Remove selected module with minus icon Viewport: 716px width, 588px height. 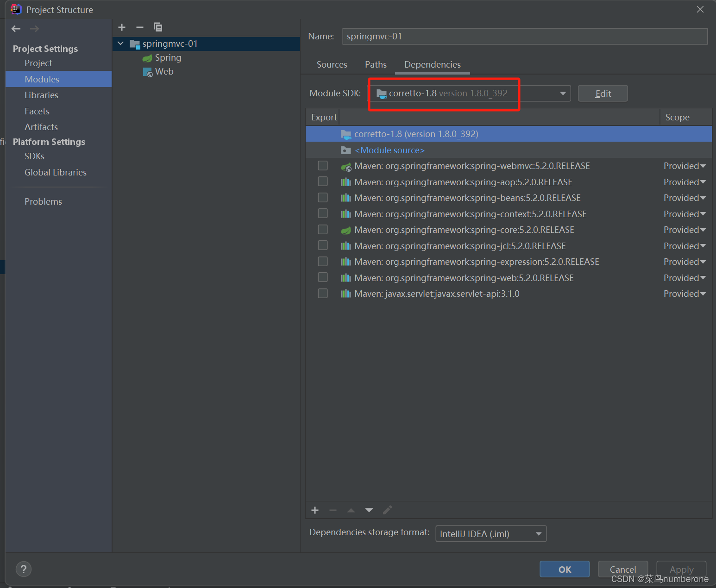[140, 27]
